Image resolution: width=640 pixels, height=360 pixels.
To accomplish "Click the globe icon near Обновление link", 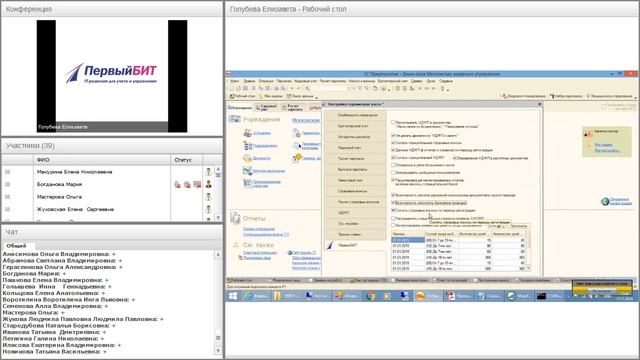I will pos(605,201).
